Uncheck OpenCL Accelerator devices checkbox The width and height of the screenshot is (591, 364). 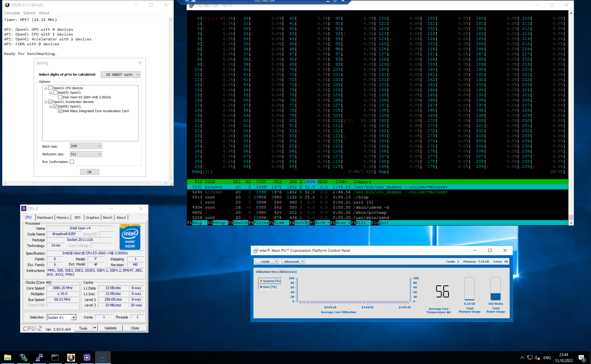pyautogui.click(x=50, y=102)
